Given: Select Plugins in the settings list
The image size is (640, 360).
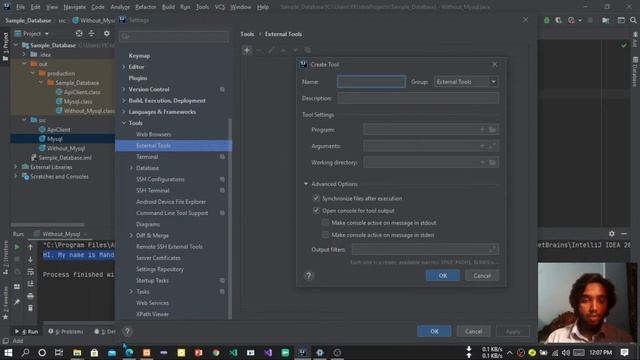Looking at the screenshot, I should click(x=138, y=78).
